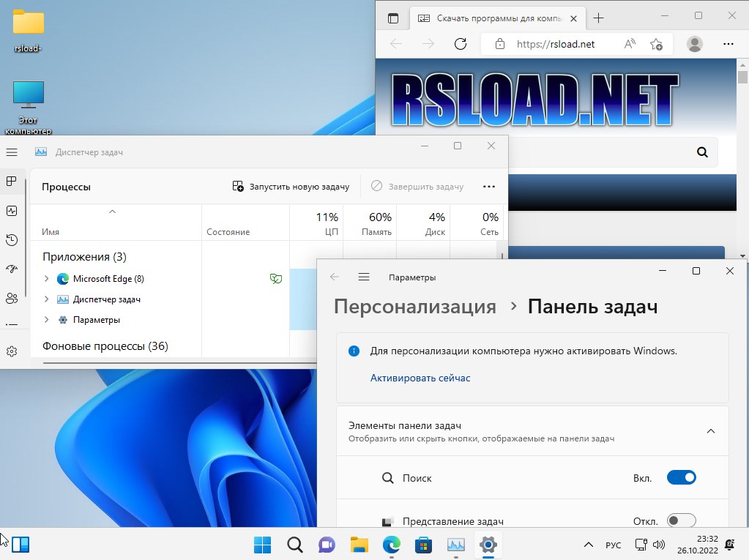
Task: Open Edge from the taskbar
Action: pos(391,544)
